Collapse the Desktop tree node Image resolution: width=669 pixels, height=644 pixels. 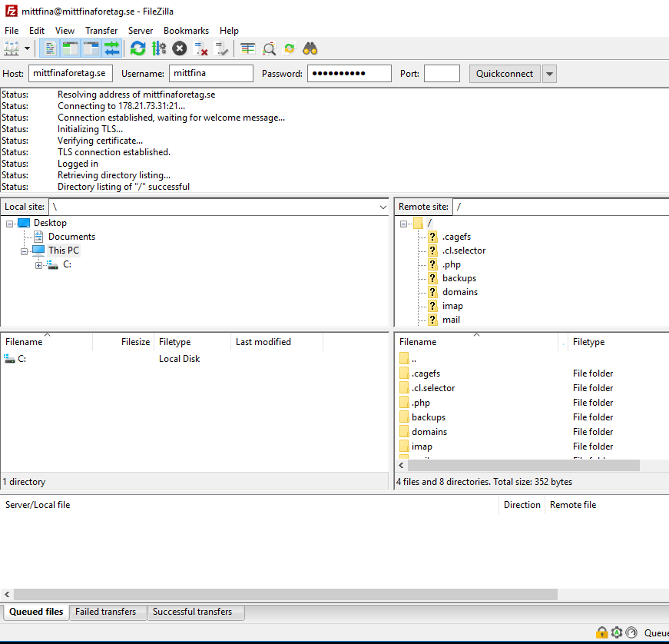[x=9, y=223]
